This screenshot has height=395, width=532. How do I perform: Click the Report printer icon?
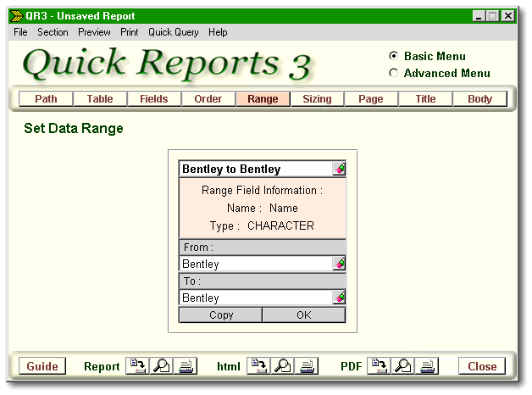tap(186, 366)
